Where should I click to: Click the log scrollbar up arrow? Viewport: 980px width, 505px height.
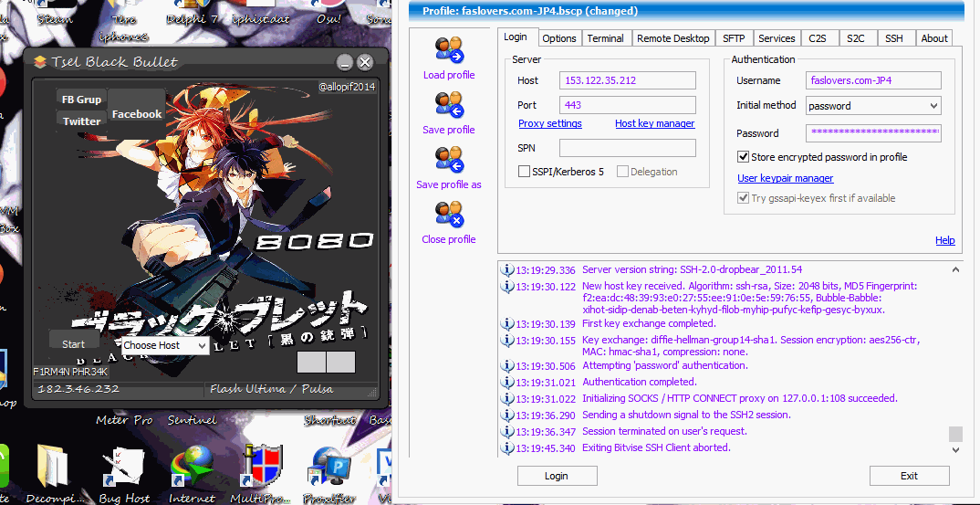955,270
